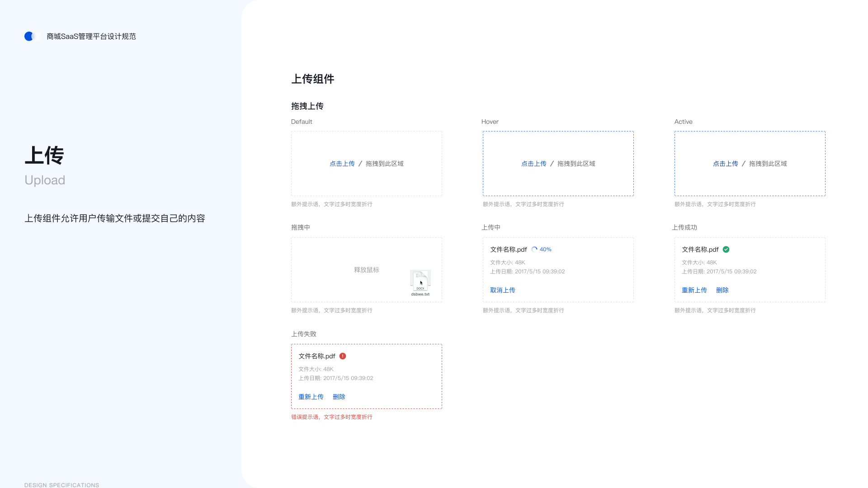Click the green success checkmark beside 文件名.pdf
Screen dimensions: 868x488
(726, 249)
